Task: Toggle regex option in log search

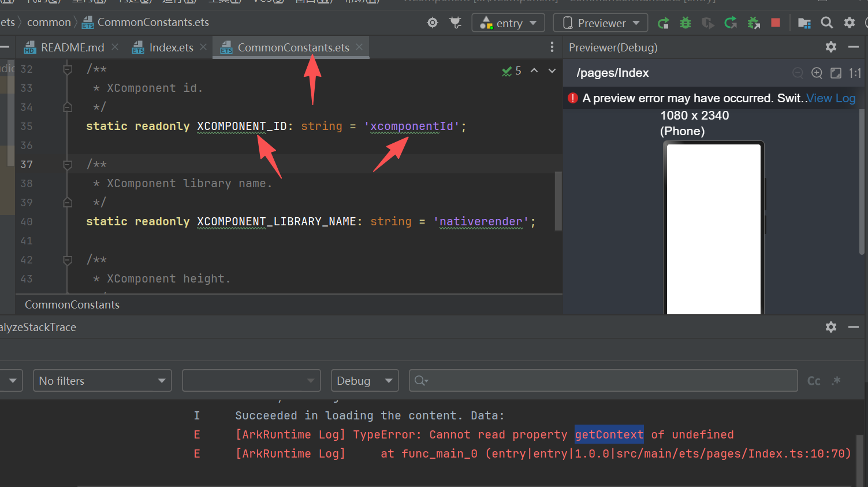Action: coord(836,381)
